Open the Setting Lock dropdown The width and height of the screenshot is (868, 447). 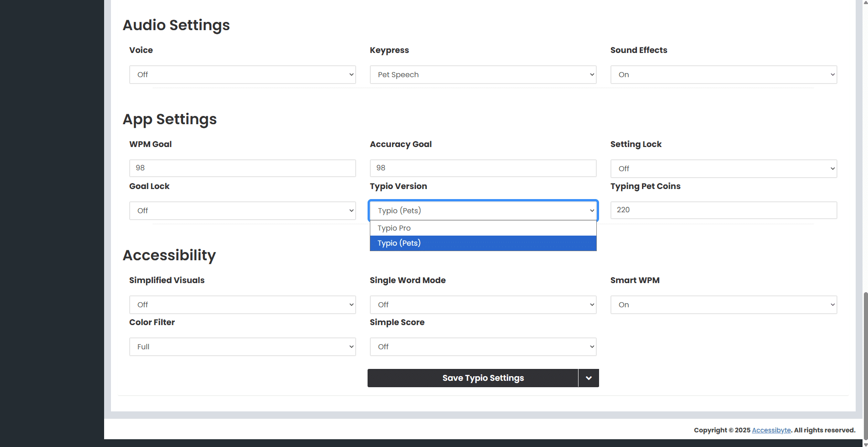pyautogui.click(x=723, y=169)
